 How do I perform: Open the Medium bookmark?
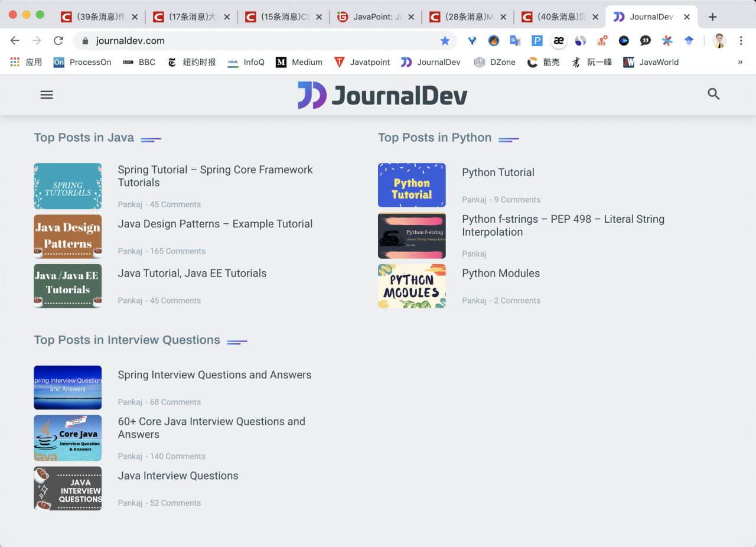tap(299, 62)
